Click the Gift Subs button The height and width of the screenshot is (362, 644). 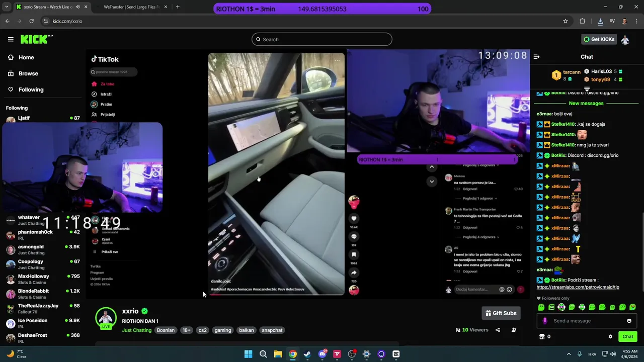[501, 313]
